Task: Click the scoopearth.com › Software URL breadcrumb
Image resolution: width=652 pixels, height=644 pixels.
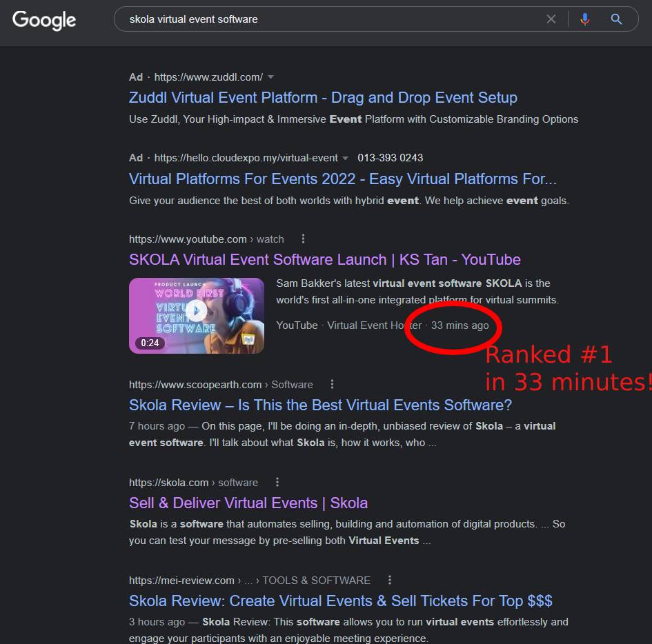Action: [221, 385]
